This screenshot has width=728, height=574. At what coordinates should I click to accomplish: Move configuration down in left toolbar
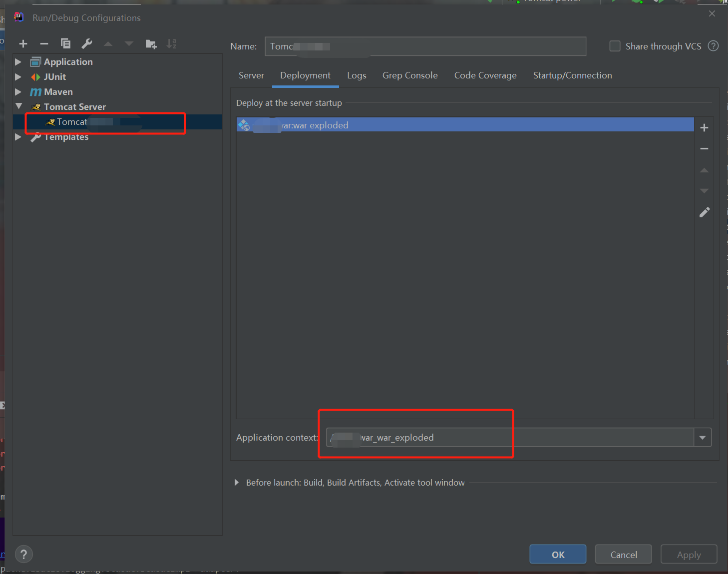pyautogui.click(x=129, y=44)
